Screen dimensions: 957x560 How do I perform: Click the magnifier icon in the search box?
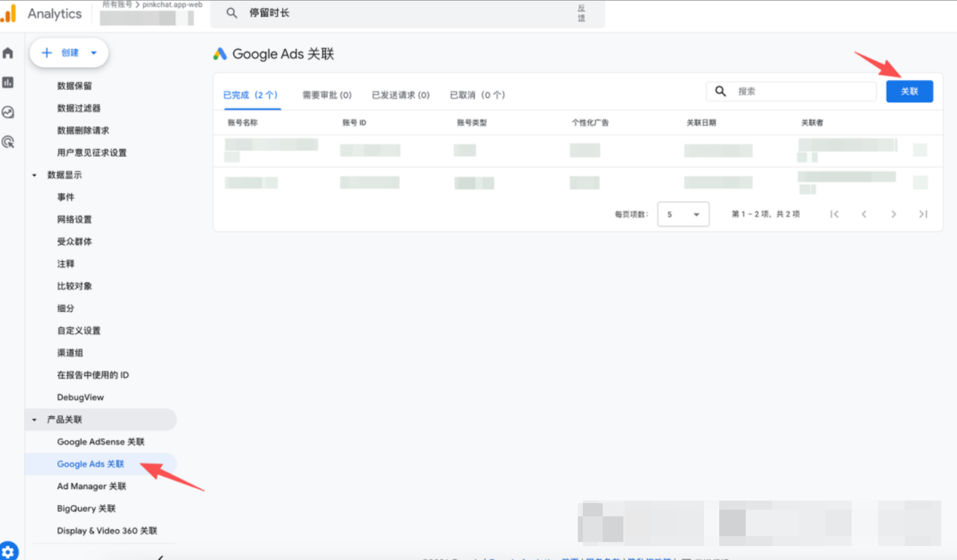pyautogui.click(x=721, y=91)
